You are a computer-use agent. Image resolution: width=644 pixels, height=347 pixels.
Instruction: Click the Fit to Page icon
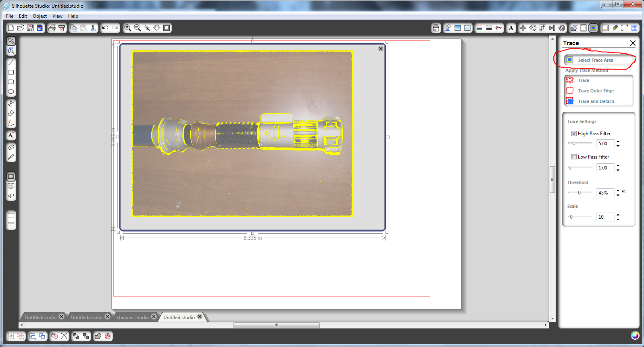tap(167, 28)
